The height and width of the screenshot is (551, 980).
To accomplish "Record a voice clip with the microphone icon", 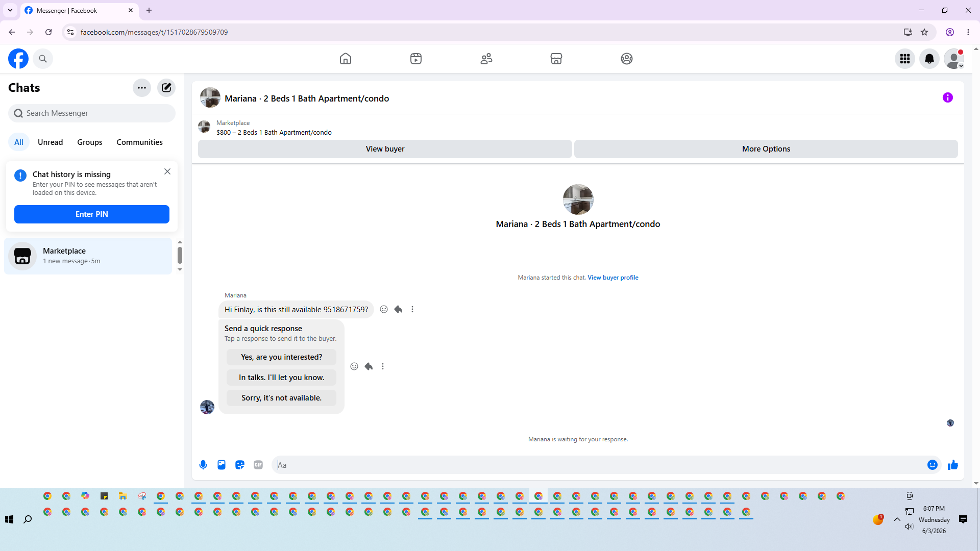I will point(203,465).
